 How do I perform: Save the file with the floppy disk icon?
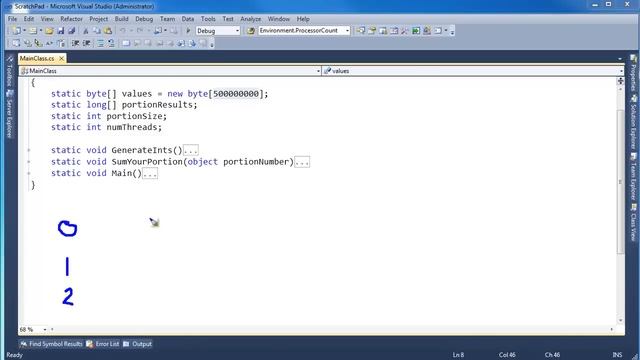point(61,31)
